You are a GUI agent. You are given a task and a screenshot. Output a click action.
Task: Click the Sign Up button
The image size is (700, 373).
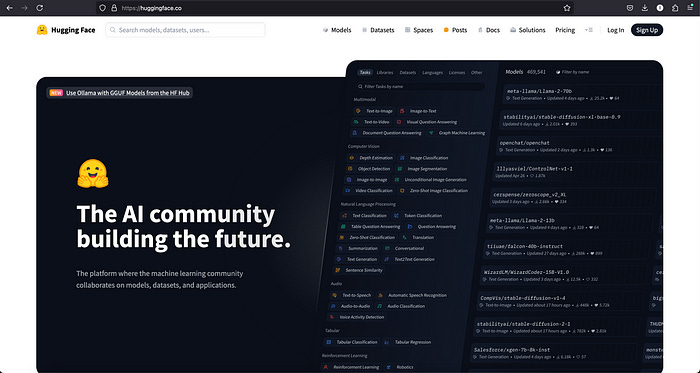click(x=647, y=30)
